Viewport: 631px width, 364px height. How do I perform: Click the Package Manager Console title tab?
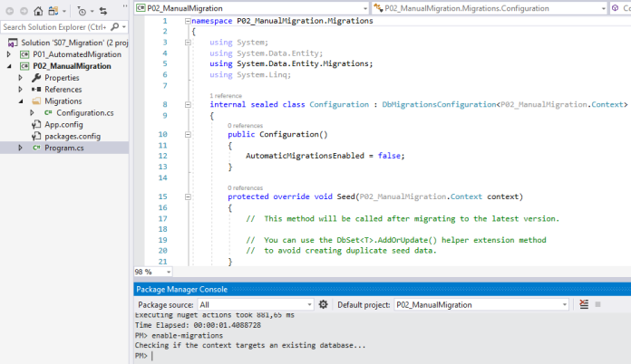(180, 289)
